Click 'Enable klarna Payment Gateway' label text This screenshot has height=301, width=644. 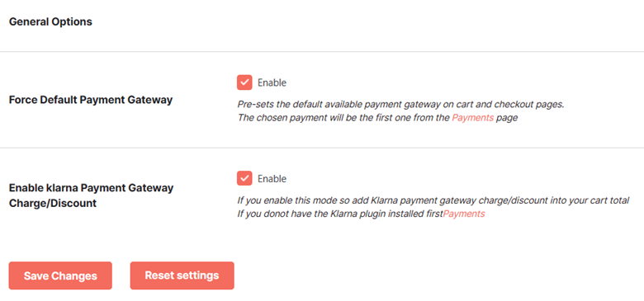(91, 188)
